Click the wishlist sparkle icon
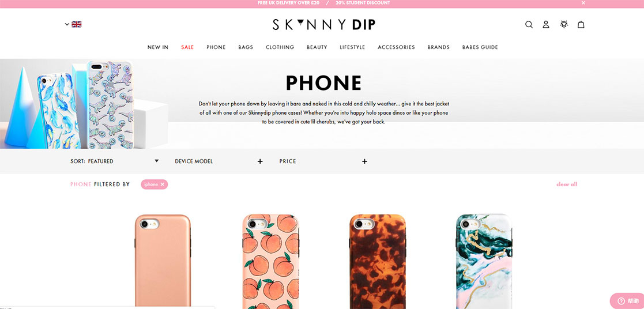This screenshot has height=309, width=644. coord(564,24)
